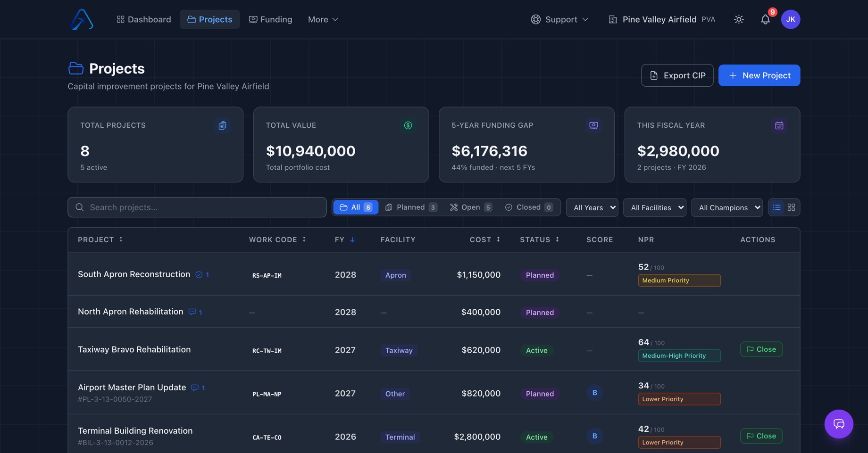Click the Search projects field
Image resolution: width=868 pixels, height=453 pixels.
pyautogui.click(x=197, y=207)
